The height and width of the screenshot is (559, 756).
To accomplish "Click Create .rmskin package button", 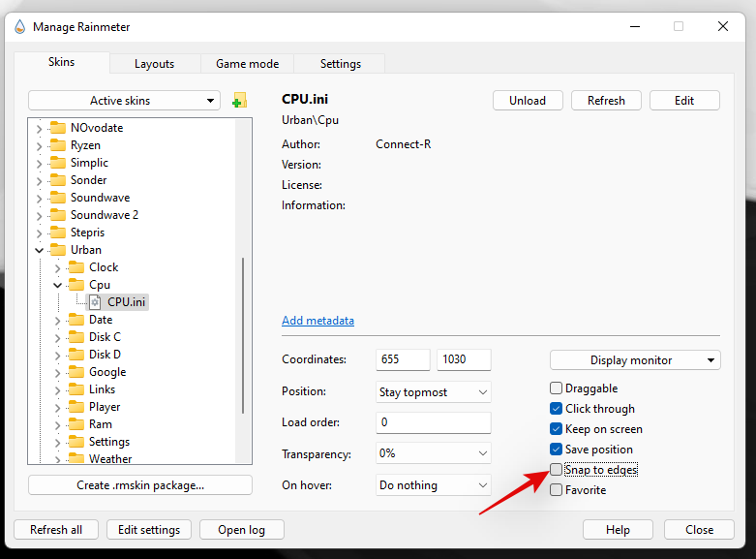I will pos(140,485).
